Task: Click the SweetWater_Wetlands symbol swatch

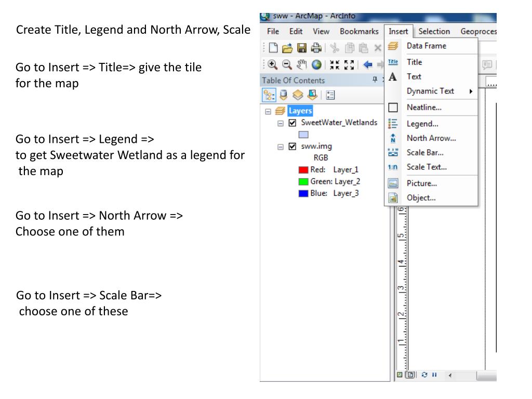Action: tap(303, 135)
